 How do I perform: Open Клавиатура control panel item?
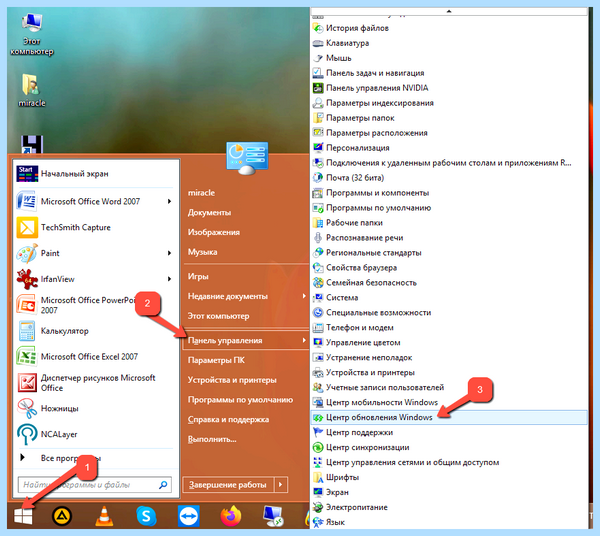click(449, 43)
